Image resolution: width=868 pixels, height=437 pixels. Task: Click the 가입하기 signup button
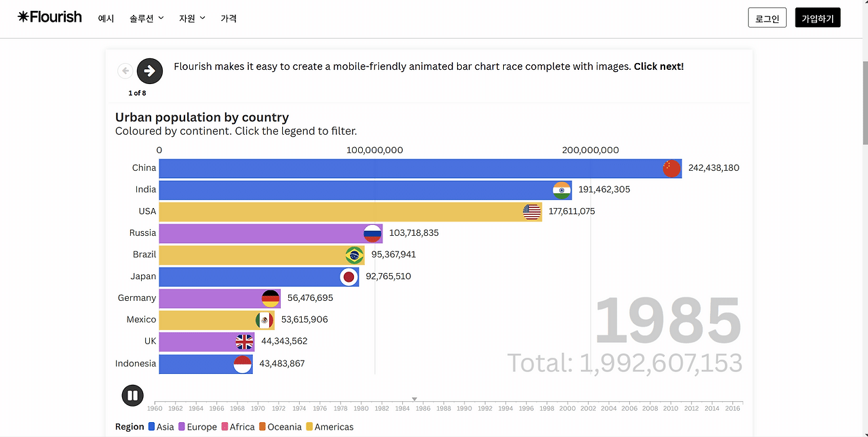pos(818,18)
